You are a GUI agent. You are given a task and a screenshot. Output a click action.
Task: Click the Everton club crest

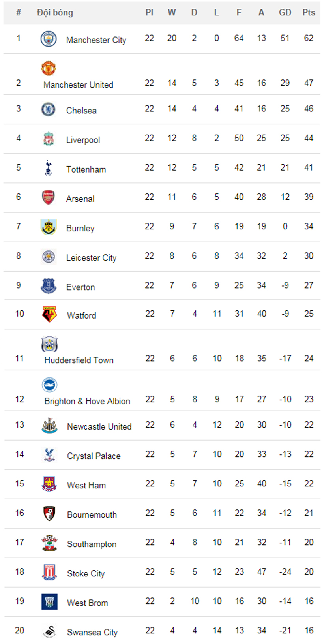49,286
